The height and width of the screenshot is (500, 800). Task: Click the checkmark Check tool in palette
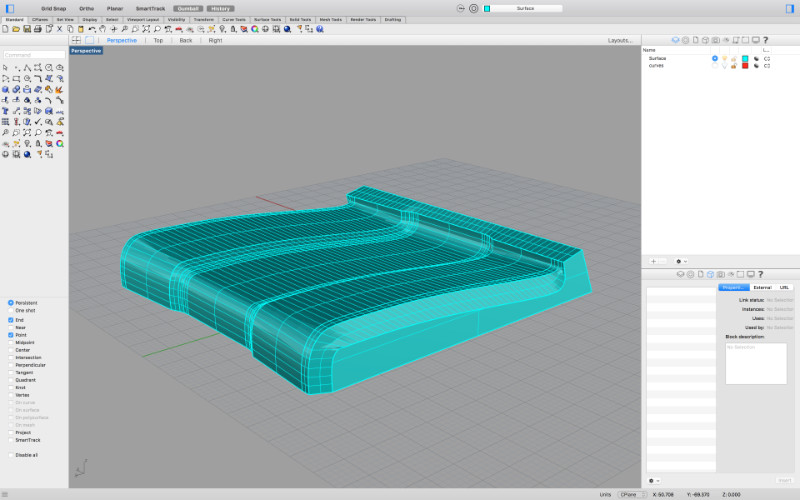pos(38,122)
